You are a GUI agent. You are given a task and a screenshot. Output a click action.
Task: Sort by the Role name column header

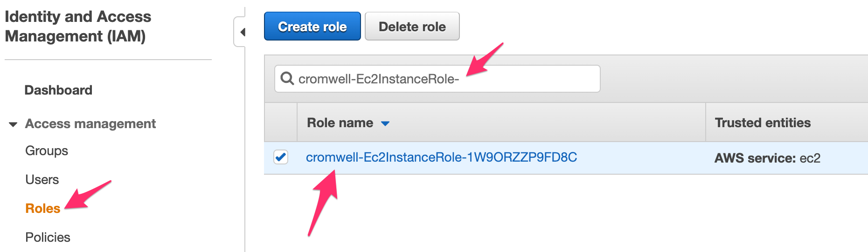pos(340,123)
